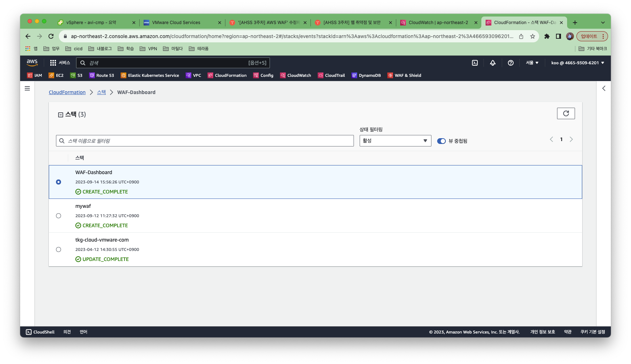Image resolution: width=631 pixels, height=364 pixels.
Task: Open the 서울 region selector
Action: coord(532,63)
